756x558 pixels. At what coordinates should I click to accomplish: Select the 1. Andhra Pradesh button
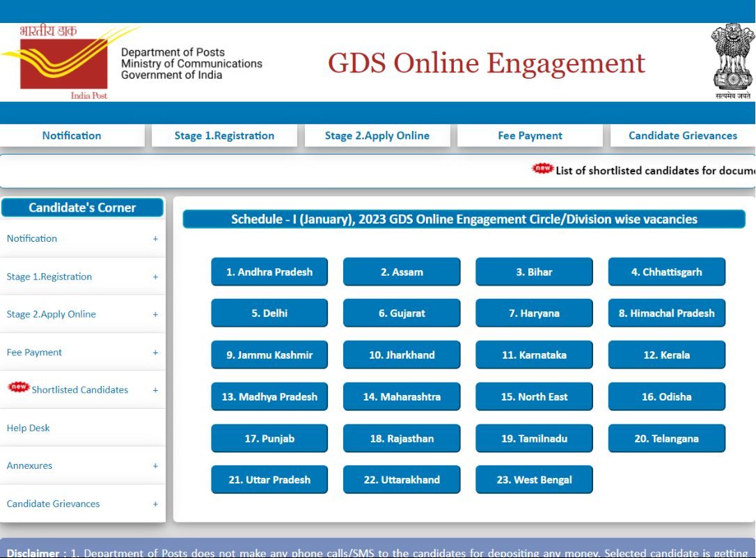[x=269, y=272]
